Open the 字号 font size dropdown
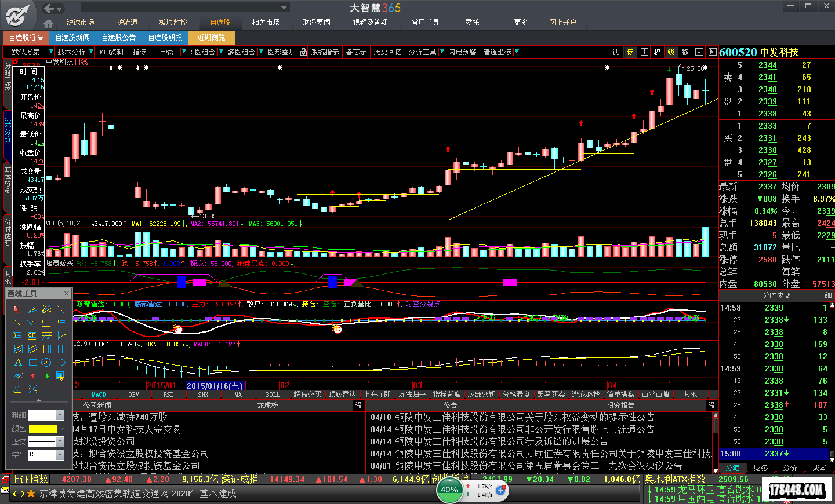The height and width of the screenshot is (504, 835). pyautogui.click(x=60, y=455)
